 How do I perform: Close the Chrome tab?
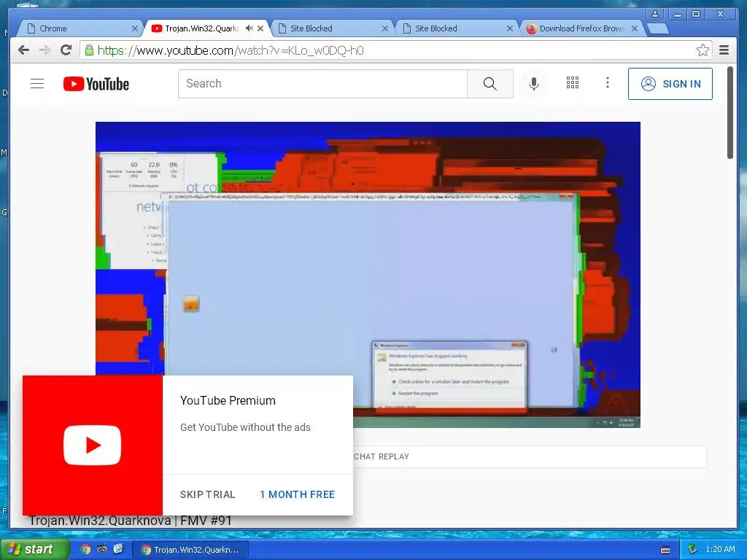135,28
